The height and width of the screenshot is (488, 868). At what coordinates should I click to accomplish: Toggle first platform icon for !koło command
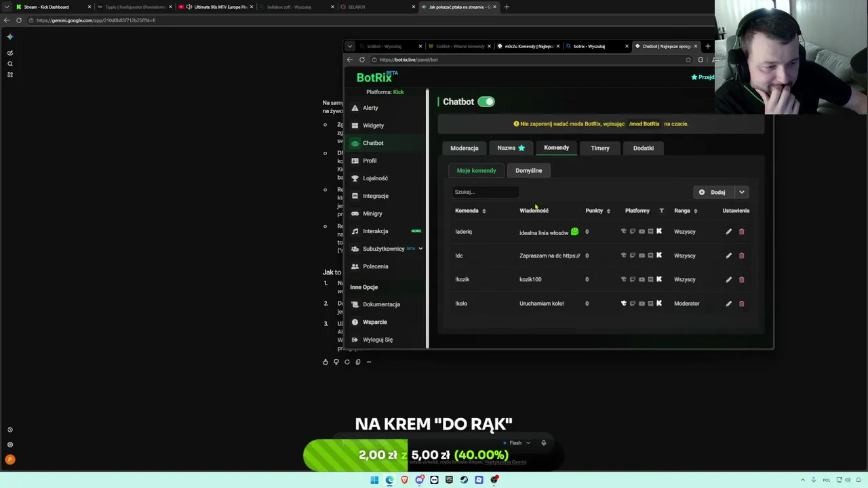[x=624, y=304]
